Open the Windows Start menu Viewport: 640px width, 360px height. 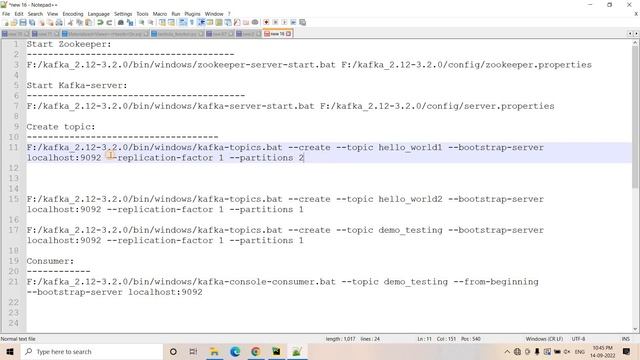coord(10,351)
